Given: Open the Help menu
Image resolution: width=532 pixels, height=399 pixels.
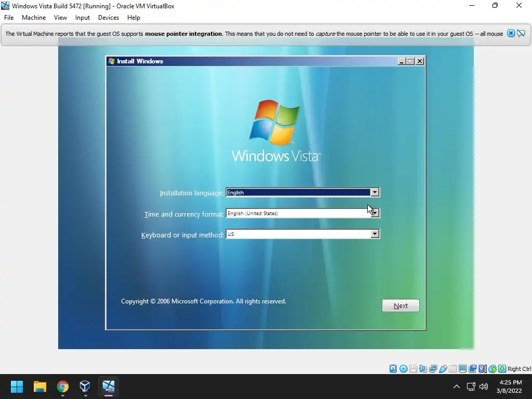Looking at the screenshot, I should [x=134, y=18].
